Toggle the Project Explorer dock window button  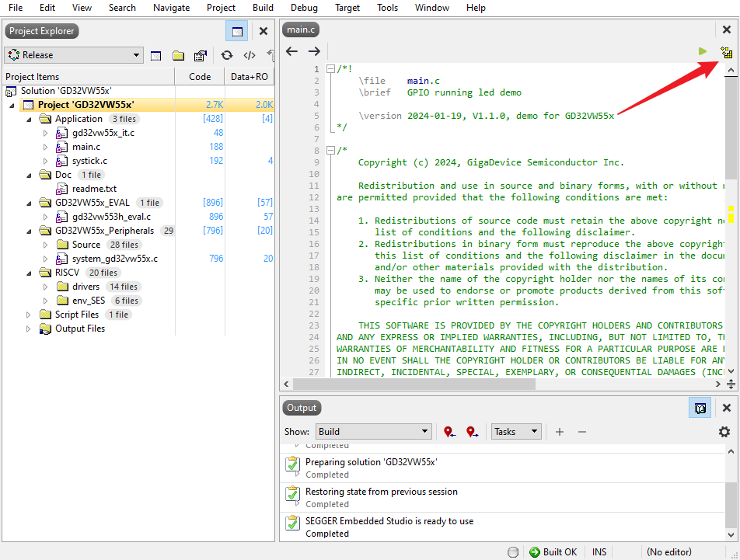coord(237,31)
